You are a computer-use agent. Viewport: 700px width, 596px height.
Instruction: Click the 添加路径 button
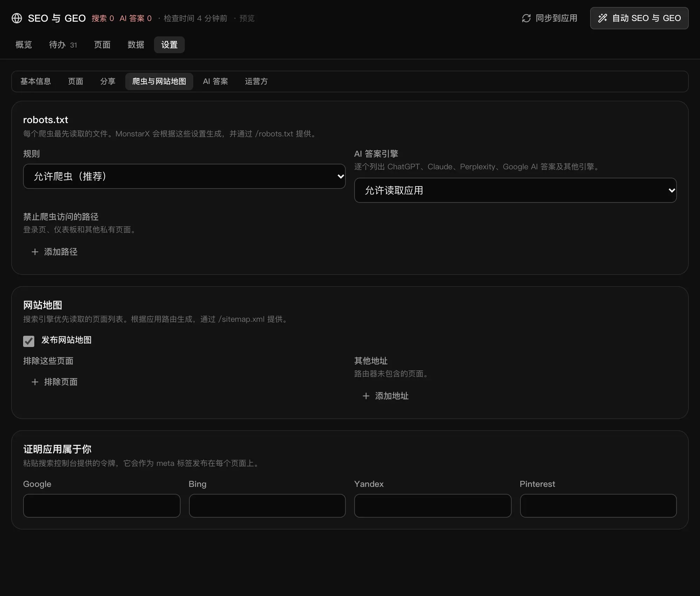point(55,252)
